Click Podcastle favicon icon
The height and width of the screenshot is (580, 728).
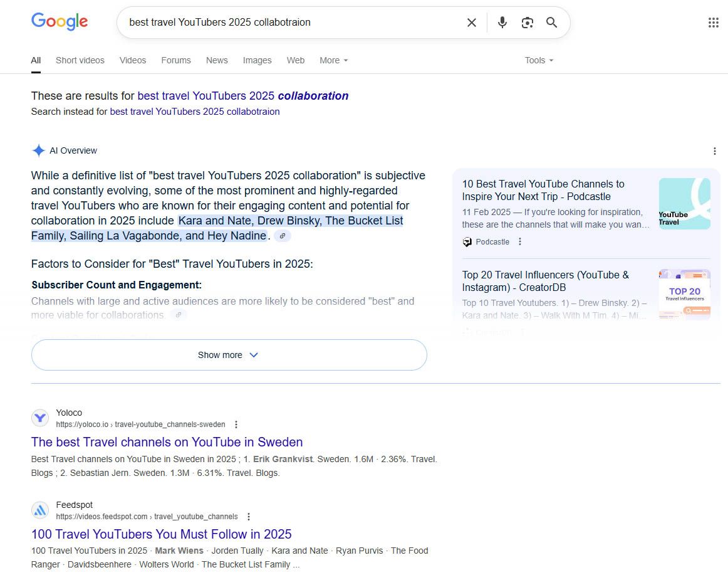click(x=467, y=241)
